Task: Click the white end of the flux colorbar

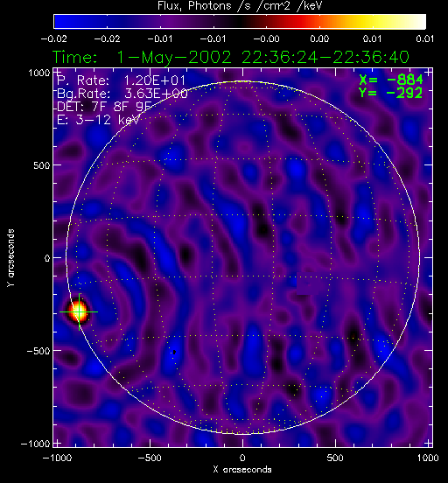Action: click(x=419, y=22)
